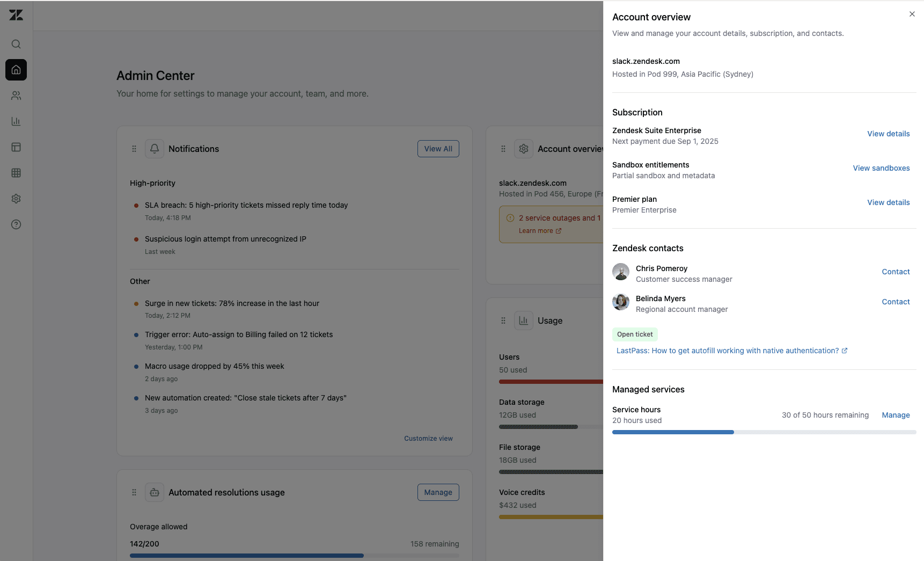Grab the Usage card drag handle
924x561 pixels.
(503, 320)
